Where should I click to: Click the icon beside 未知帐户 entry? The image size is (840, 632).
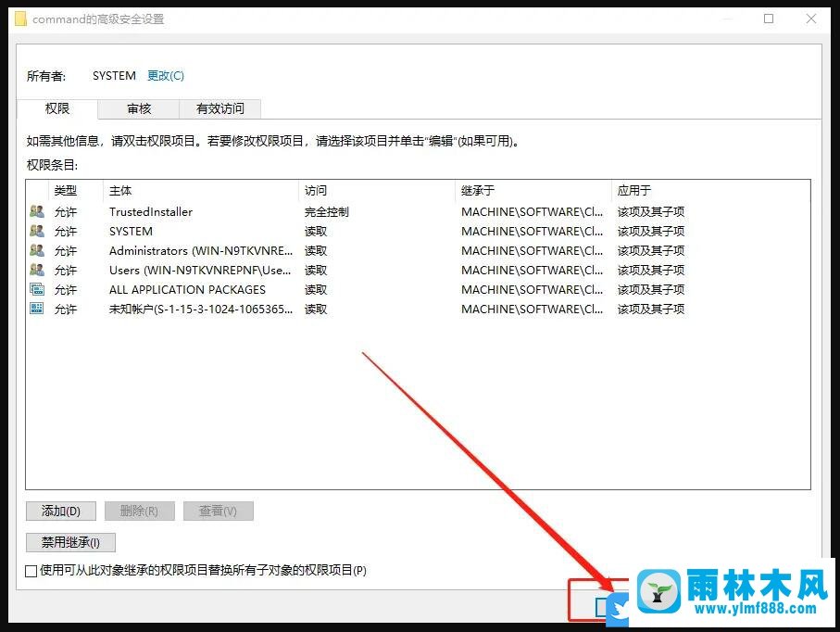(x=37, y=309)
